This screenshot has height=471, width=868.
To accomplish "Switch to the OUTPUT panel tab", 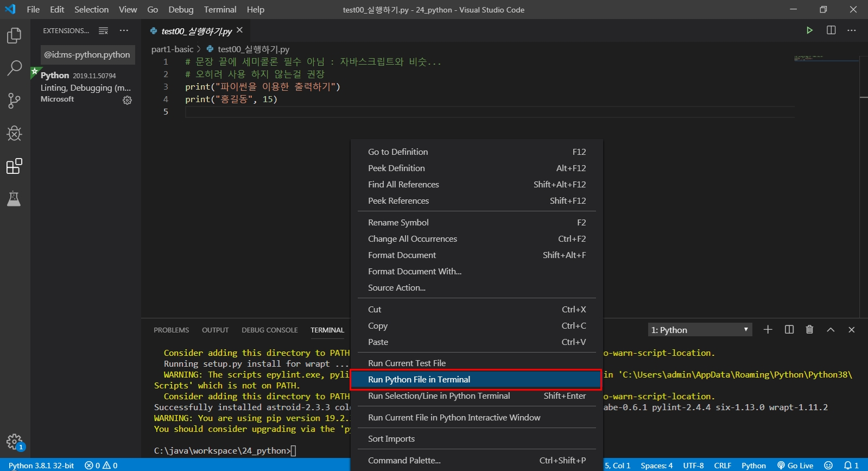I will 215,330.
